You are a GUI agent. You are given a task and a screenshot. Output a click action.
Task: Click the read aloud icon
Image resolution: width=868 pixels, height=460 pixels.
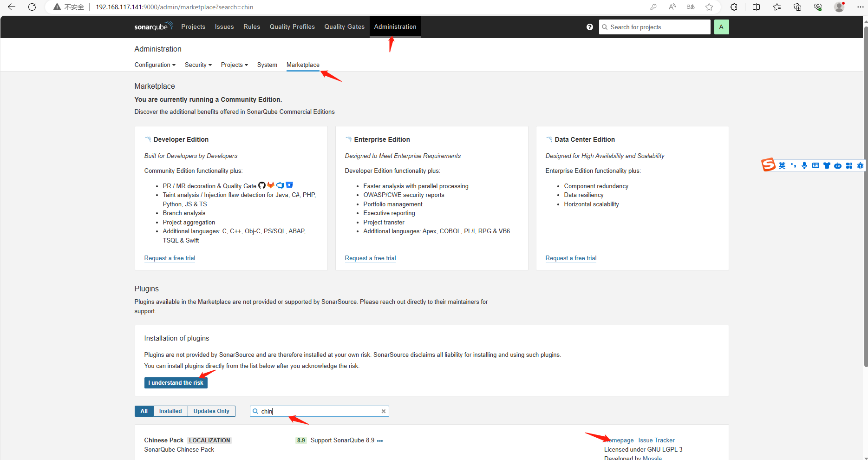672,7
